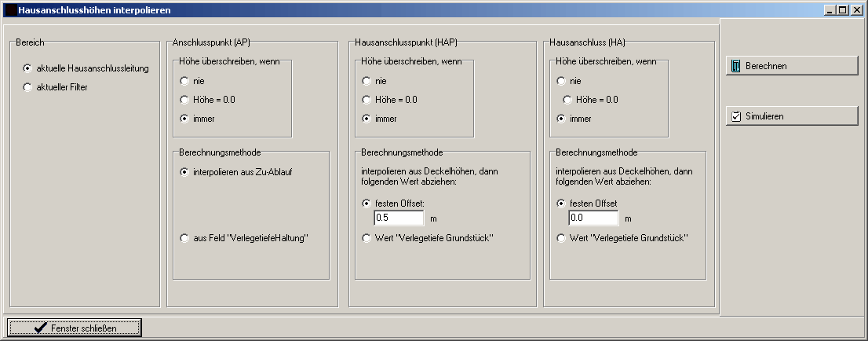868x341 pixels.
Task: Click the 'Bereich' group label
Action: tap(30, 42)
